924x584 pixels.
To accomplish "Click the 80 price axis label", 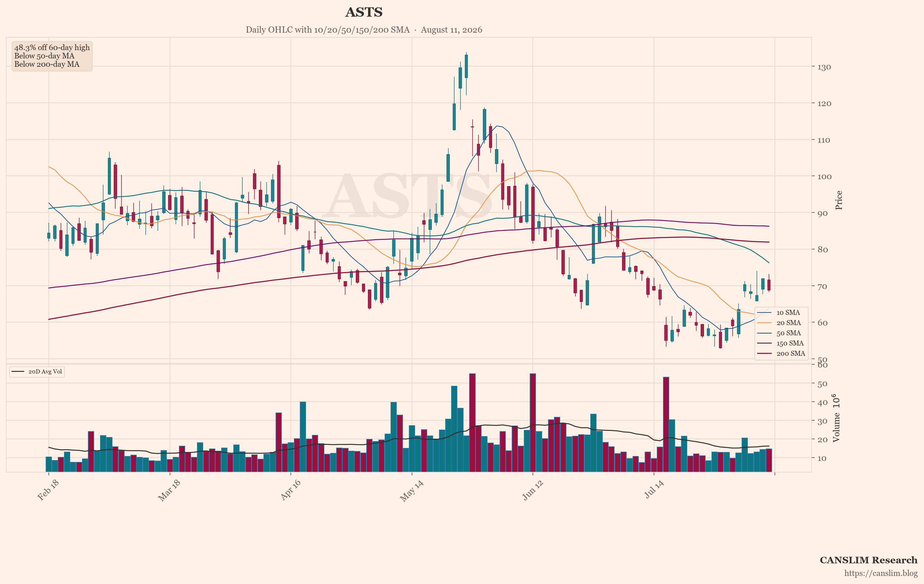I will (822, 249).
